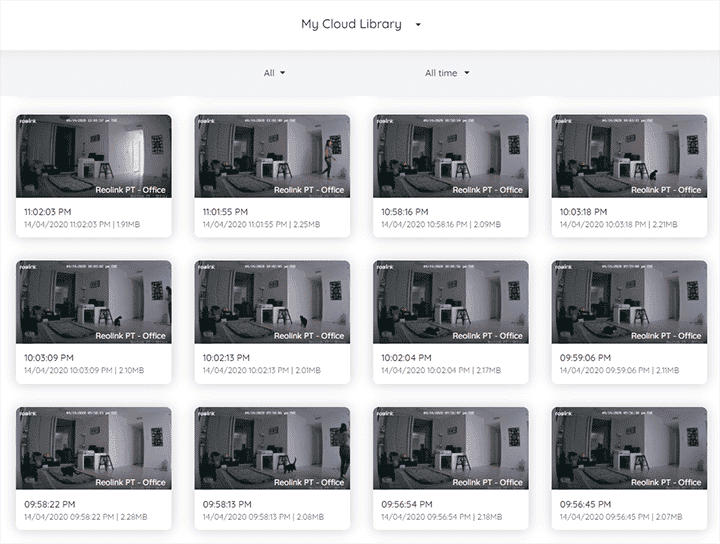Click the 11:02:03 PM title text
Image resolution: width=720 pixels, height=544 pixels.
coord(50,211)
